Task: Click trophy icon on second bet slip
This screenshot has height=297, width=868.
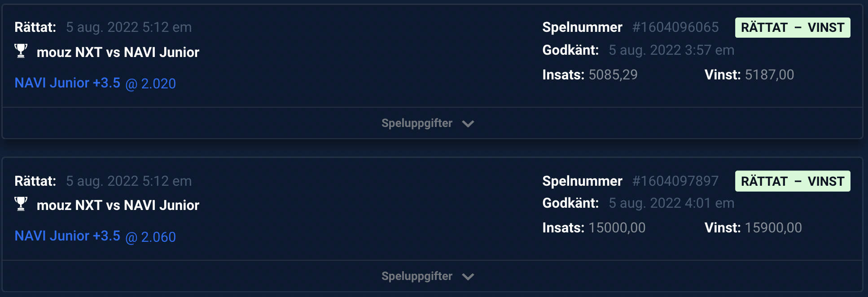Action: (x=21, y=204)
